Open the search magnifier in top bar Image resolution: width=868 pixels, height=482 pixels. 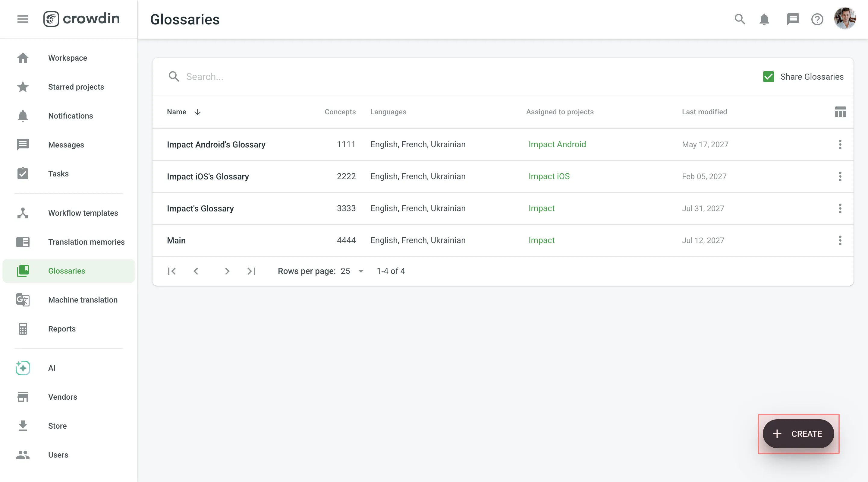[740, 19]
